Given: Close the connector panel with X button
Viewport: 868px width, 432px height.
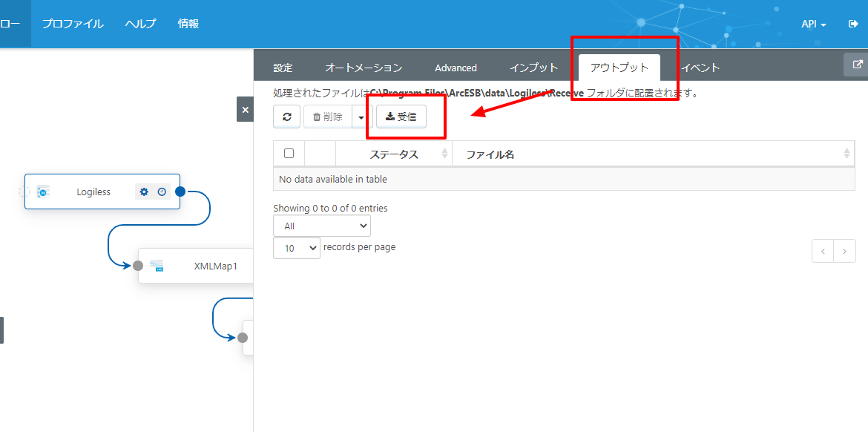Looking at the screenshot, I should 246,110.
